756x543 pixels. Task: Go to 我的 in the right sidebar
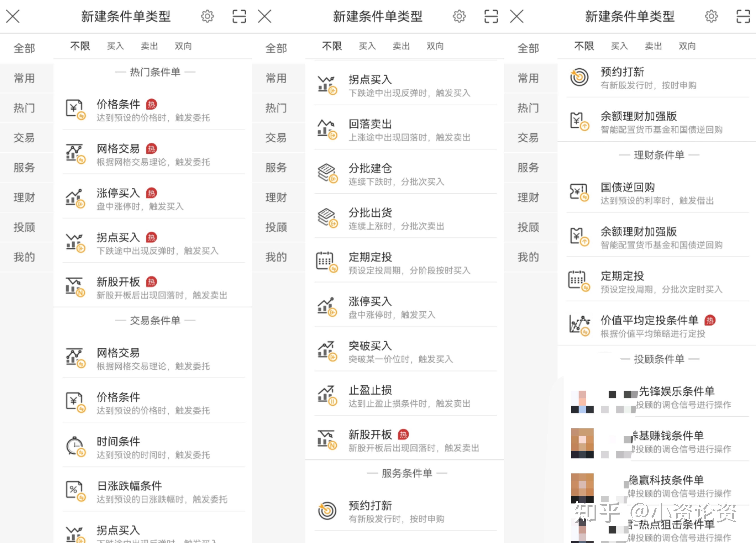tap(528, 257)
